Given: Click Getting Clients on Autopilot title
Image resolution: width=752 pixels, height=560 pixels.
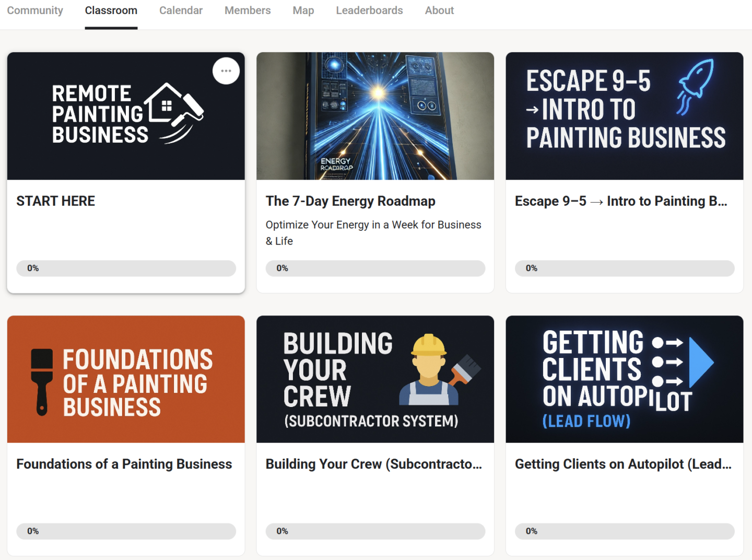Looking at the screenshot, I should 623,464.
